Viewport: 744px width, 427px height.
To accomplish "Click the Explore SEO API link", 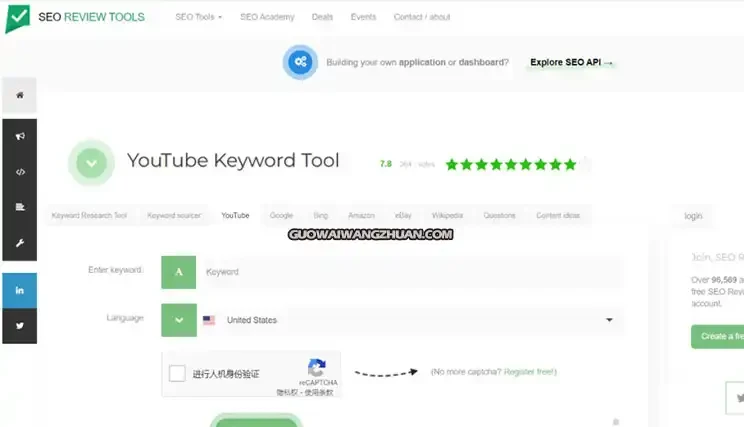I will click(571, 62).
